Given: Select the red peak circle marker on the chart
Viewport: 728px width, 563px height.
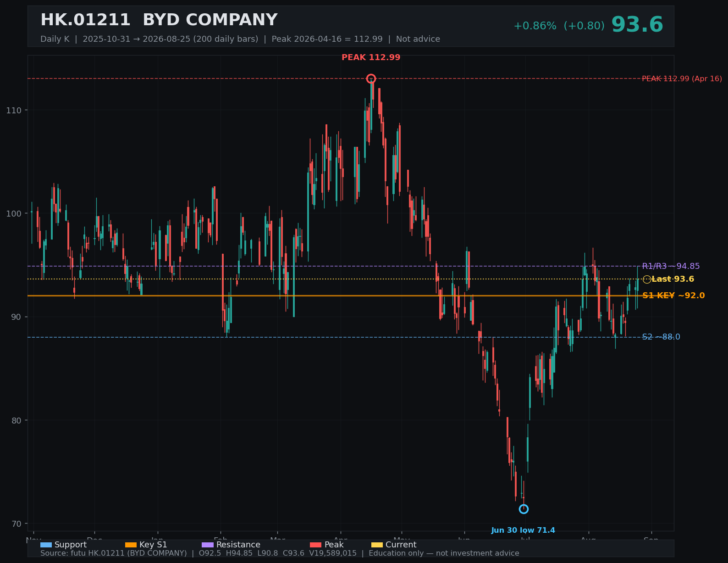Looking at the screenshot, I should pyautogui.click(x=371, y=78).
